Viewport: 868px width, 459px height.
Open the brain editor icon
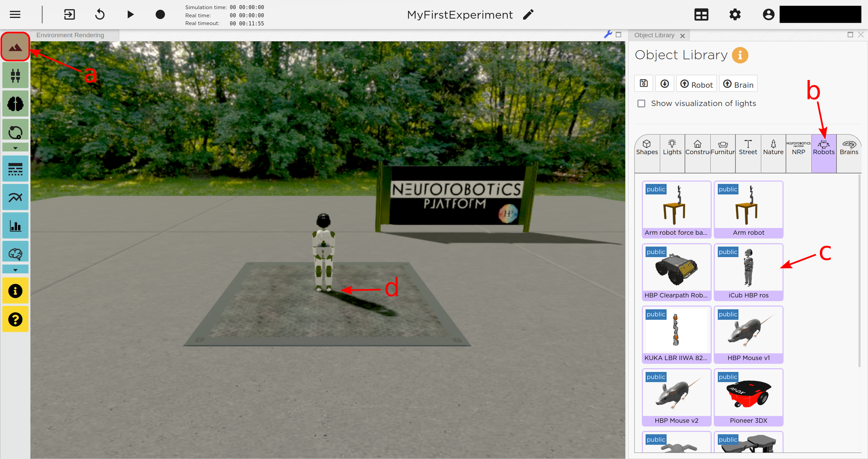[x=15, y=104]
